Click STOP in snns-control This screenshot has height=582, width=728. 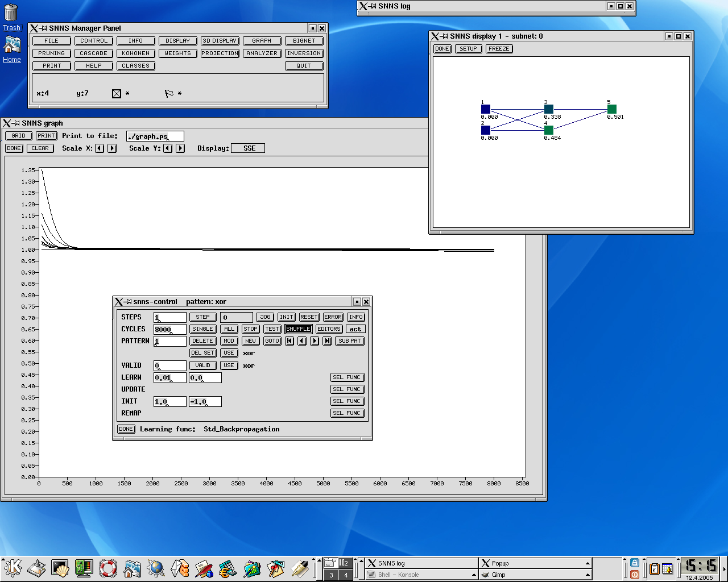pos(250,329)
